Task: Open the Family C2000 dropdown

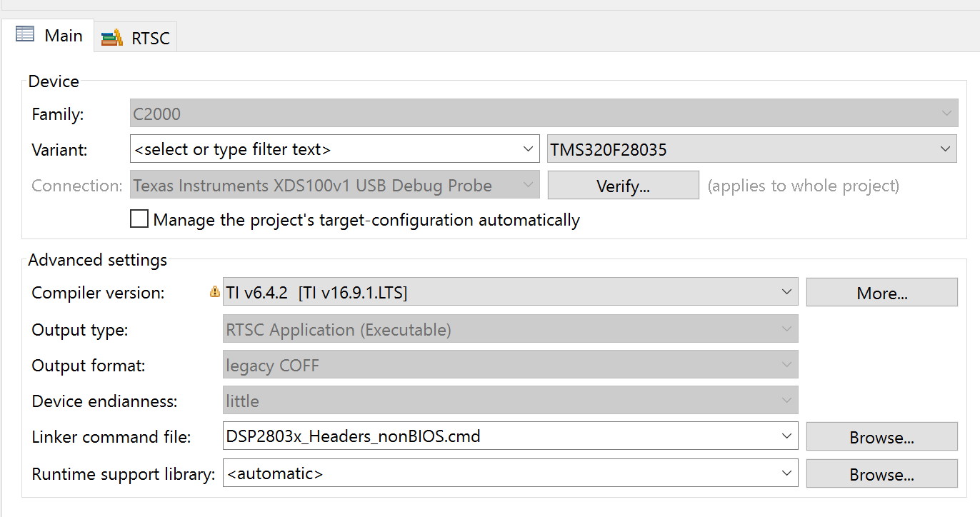Action: click(x=544, y=114)
